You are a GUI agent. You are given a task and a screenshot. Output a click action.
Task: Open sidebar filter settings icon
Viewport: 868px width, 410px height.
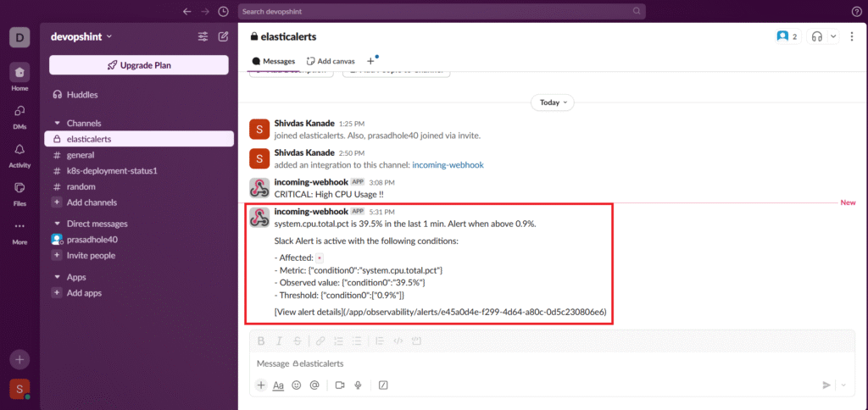203,36
